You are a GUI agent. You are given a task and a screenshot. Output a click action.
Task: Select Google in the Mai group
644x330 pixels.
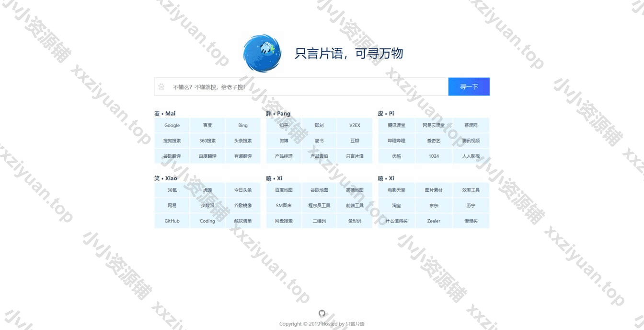172,125
